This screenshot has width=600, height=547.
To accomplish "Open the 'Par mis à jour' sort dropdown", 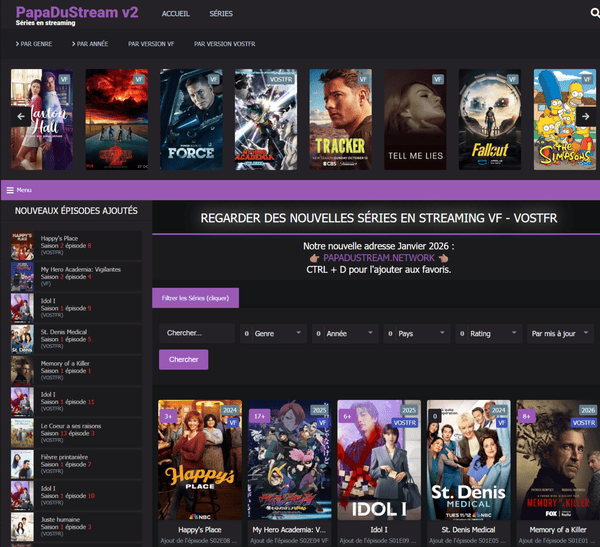I will tap(559, 333).
